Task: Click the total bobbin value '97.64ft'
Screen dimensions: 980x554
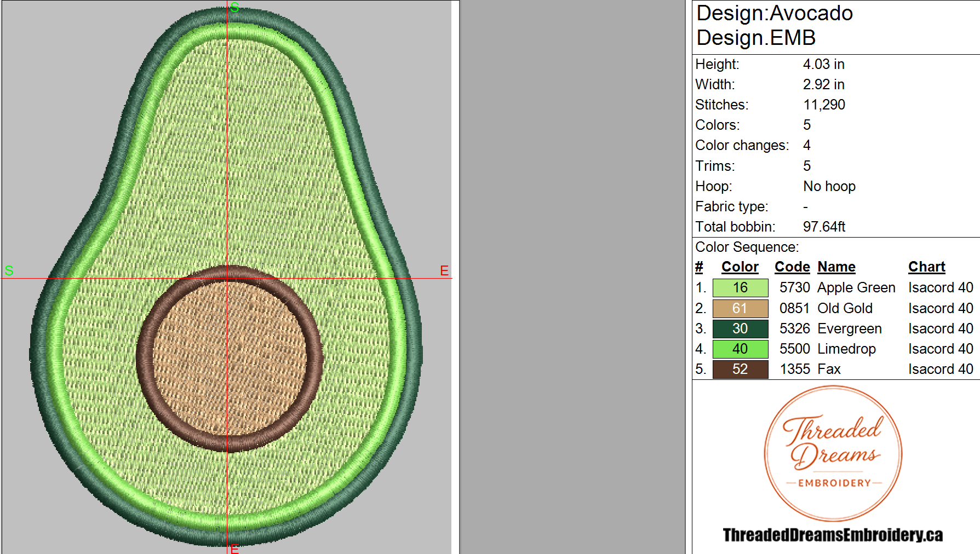Action: point(824,227)
